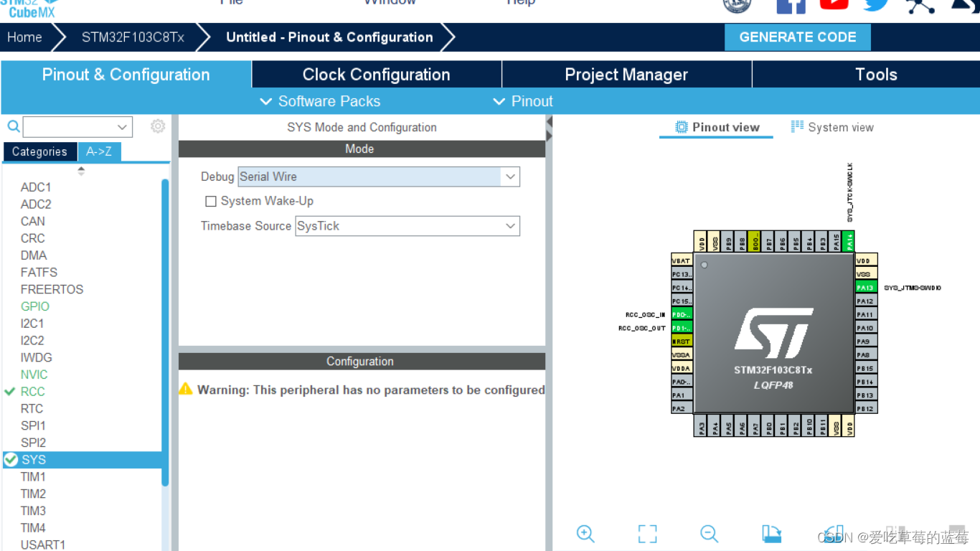The width and height of the screenshot is (980, 551).
Task: Select USART1 in the peripheral list
Action: coord(43,545)
